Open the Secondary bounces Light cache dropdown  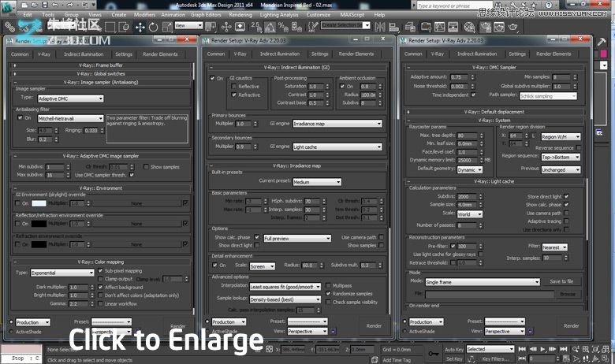(337, 147)
